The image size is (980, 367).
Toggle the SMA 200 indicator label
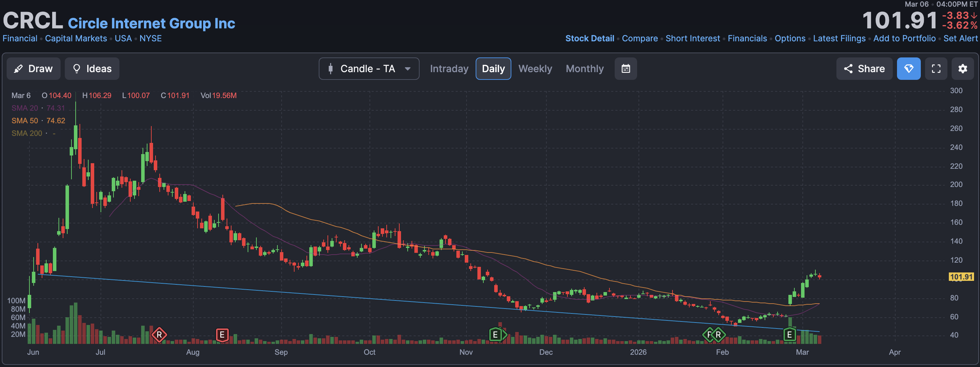point(34,133)
